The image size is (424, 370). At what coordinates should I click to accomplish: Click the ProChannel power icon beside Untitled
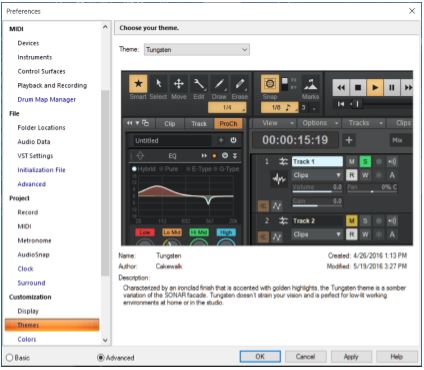[x=233, y=140]
